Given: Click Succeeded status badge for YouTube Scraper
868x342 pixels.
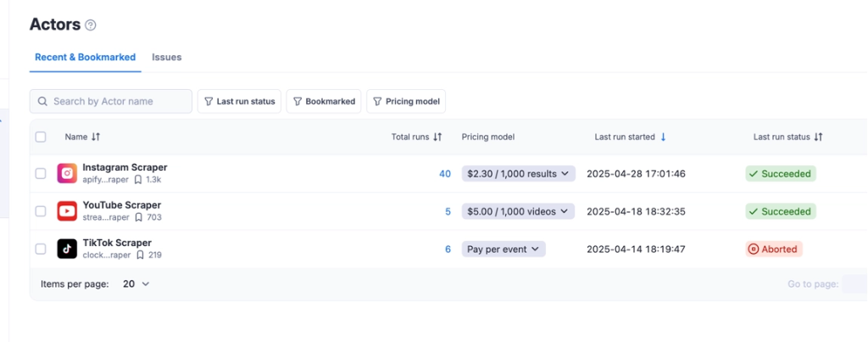Looking at the screenshot, I should coord(781,211).
